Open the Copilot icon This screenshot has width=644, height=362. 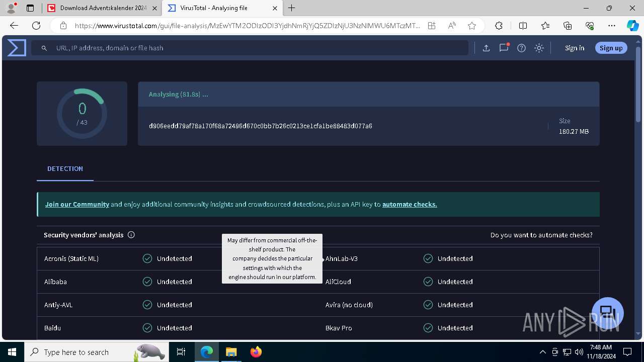(x=632, y=26)
